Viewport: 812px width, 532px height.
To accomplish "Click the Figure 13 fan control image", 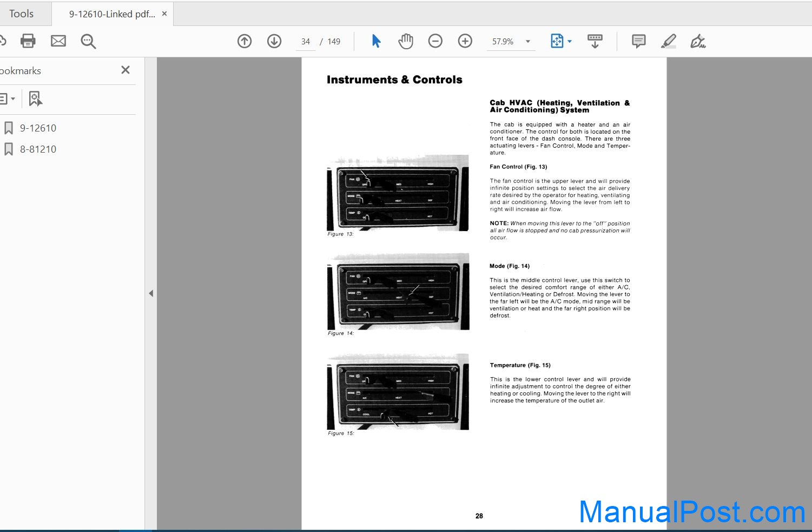I will click(398, 194).
